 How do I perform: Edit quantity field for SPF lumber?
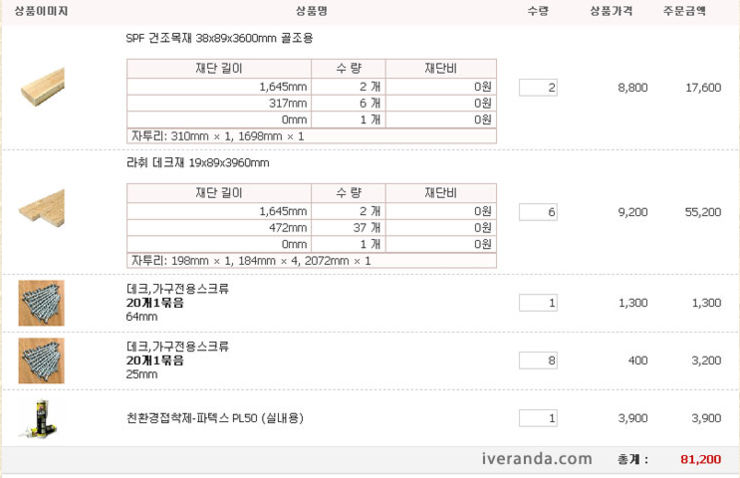click(538, 88)
